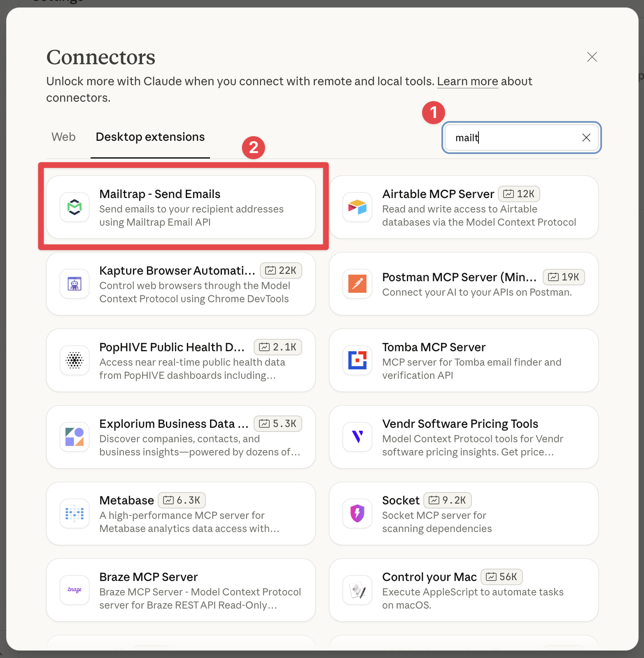Click the Control your Mac script icon
Screen dimensions: 644x658
click(x=357, y=590)
